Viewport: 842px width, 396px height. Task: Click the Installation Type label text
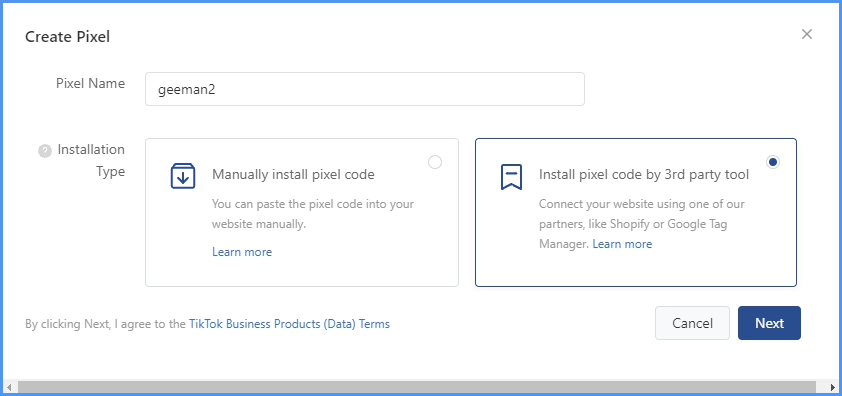[x=91, y=160]
